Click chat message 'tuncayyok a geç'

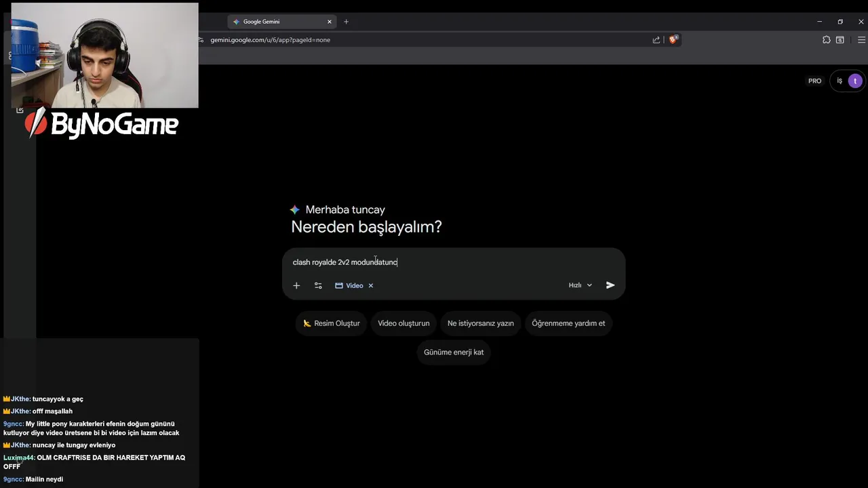click(x=58, y=399)
